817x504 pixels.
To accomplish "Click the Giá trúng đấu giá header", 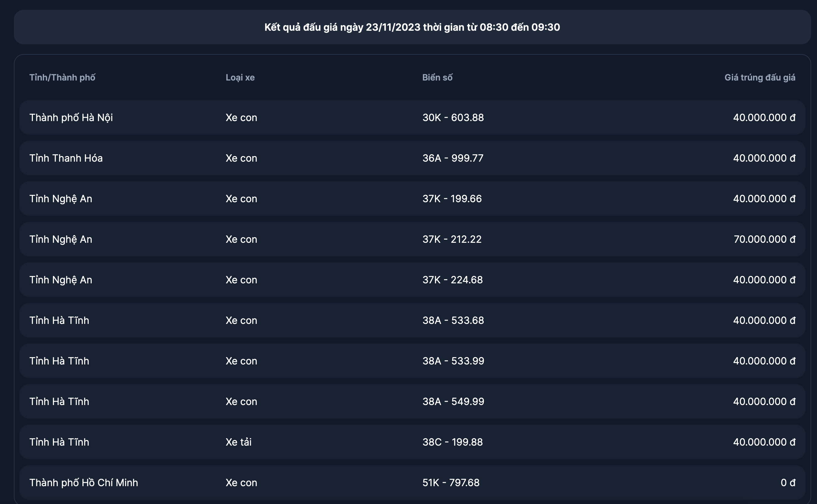I will 759,77.
